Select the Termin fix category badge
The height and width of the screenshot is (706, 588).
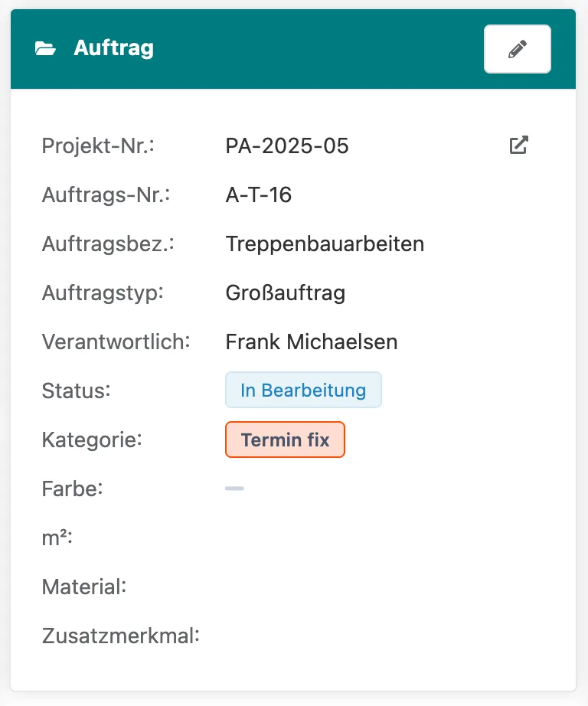tap(285, 439)
